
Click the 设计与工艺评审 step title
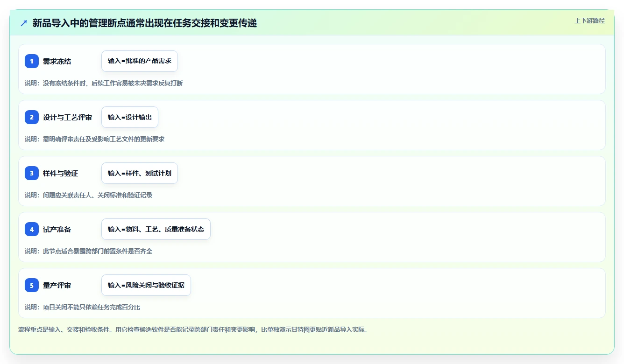(67, 118)
